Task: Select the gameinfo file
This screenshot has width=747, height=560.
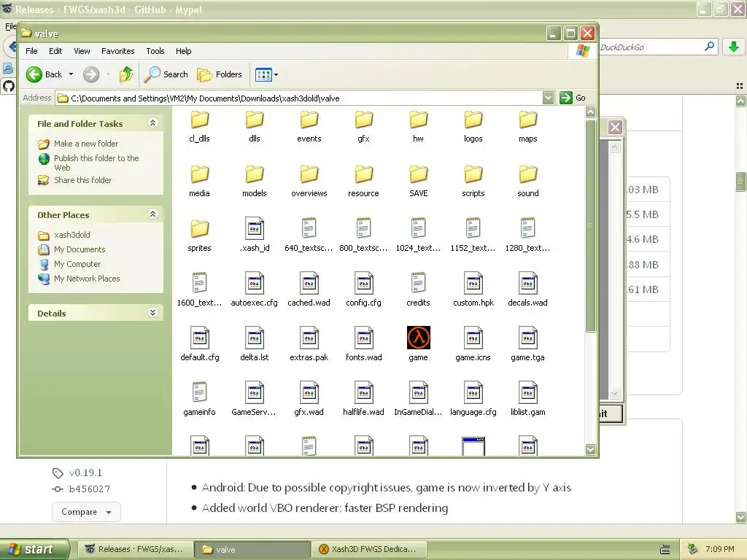Action: click(200, 400)
